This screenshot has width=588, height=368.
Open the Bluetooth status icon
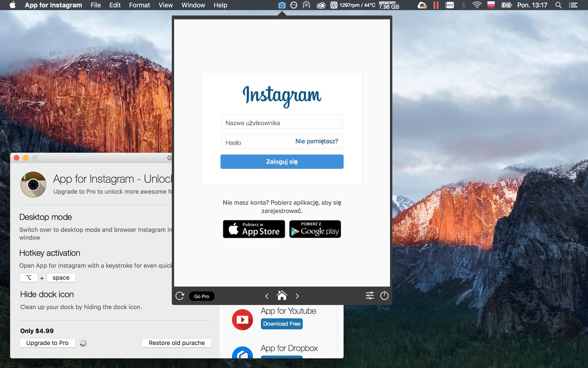coord(463,5)
